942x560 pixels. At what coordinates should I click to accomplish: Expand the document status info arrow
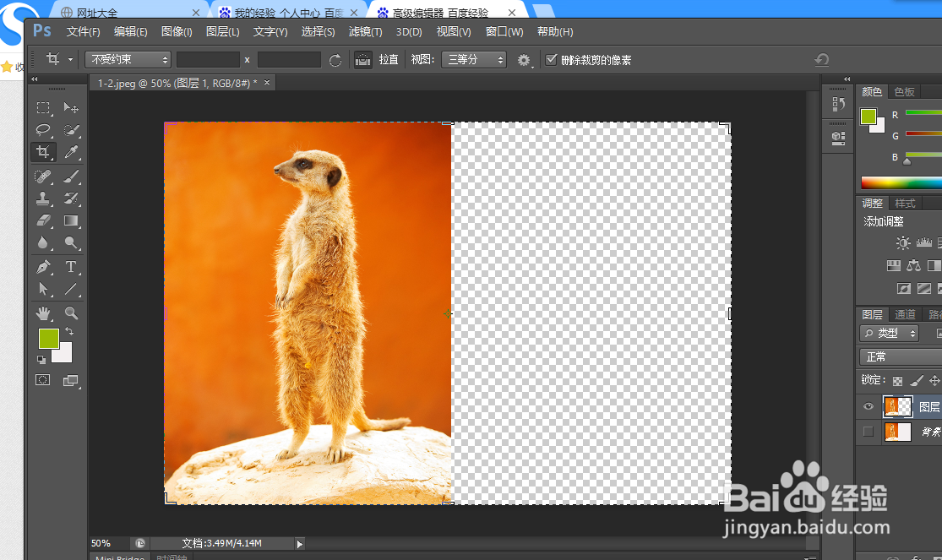tap(300, 544)
